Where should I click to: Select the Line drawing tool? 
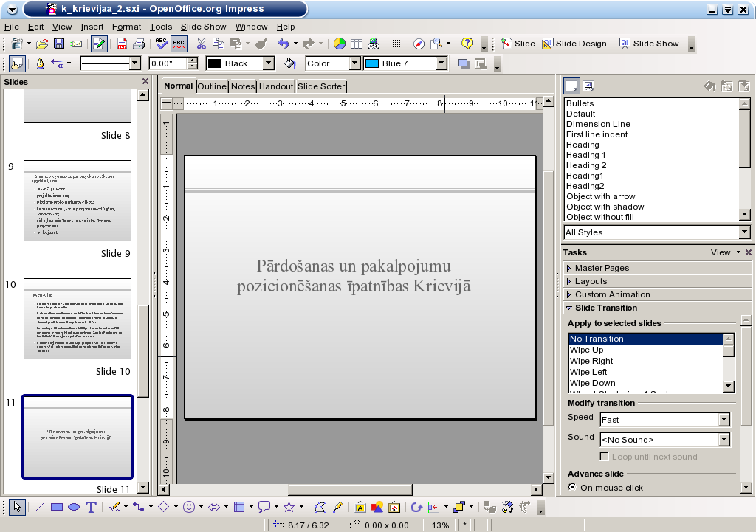(x=40, y=507)
